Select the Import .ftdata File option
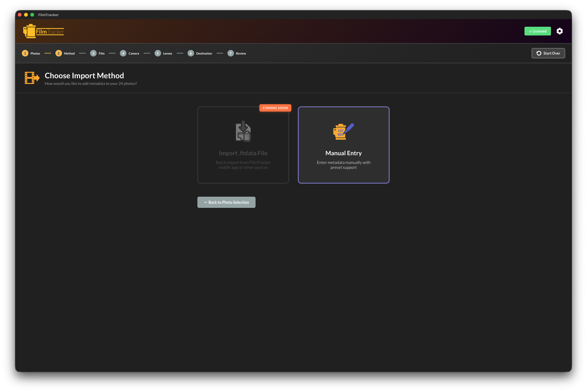This screenshot has height=392, width=587. click(x=243, y=145)
